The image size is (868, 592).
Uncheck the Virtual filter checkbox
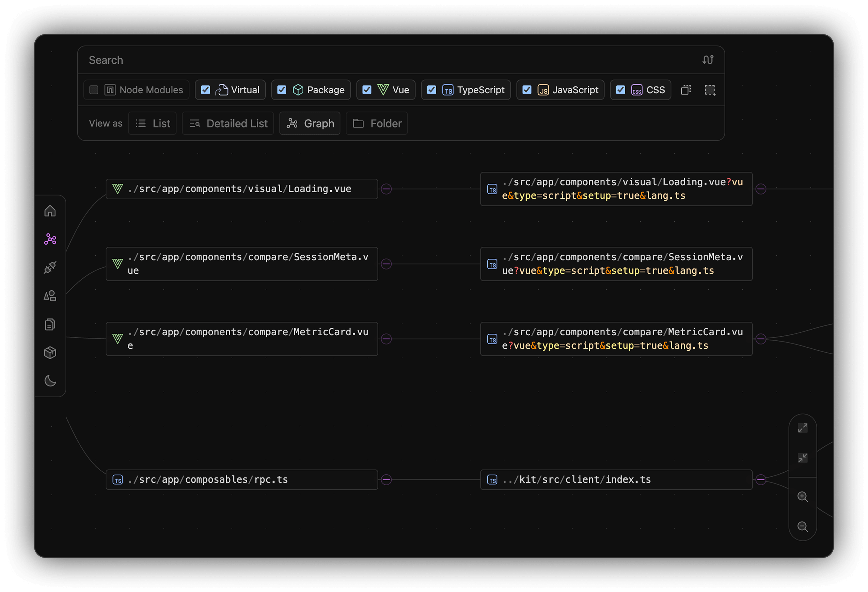pyautogui.click(x=205, y=90)
